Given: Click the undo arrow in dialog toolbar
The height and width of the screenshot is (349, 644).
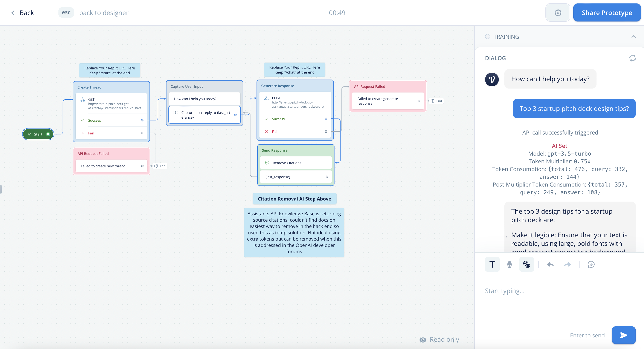Looking at the screenshot, I should (550, 264).
